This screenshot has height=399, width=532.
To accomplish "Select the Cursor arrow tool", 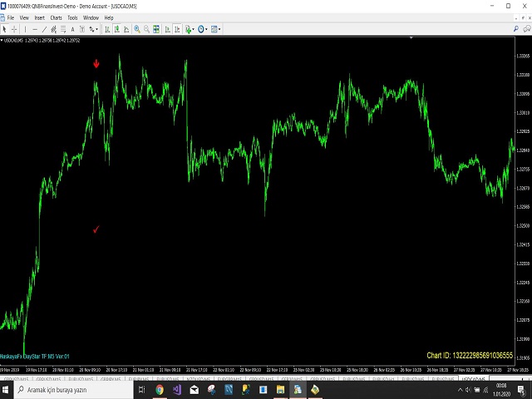I will (x=4, y=30).
